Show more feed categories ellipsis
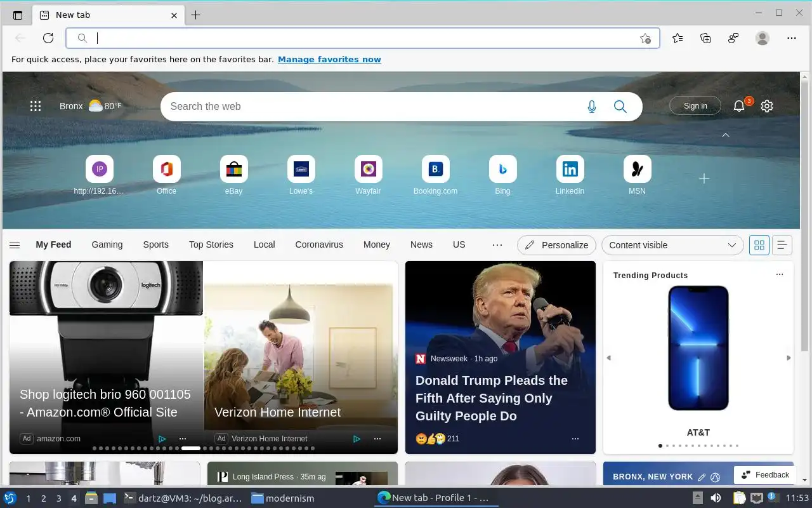812x508 pixels. (x=497, y=245)
